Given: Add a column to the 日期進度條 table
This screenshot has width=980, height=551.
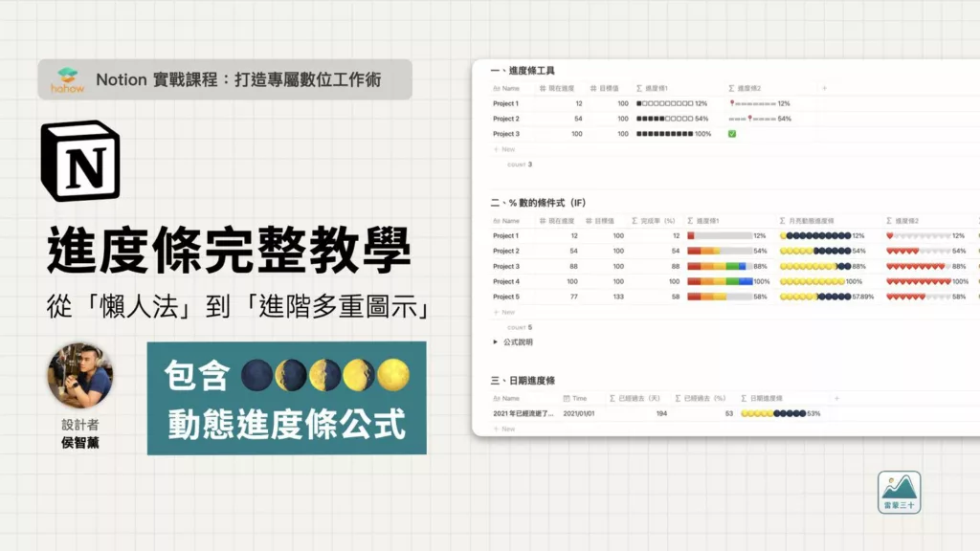Looking at the screenshot, I should pyautogui.click(x=836, y=398).
